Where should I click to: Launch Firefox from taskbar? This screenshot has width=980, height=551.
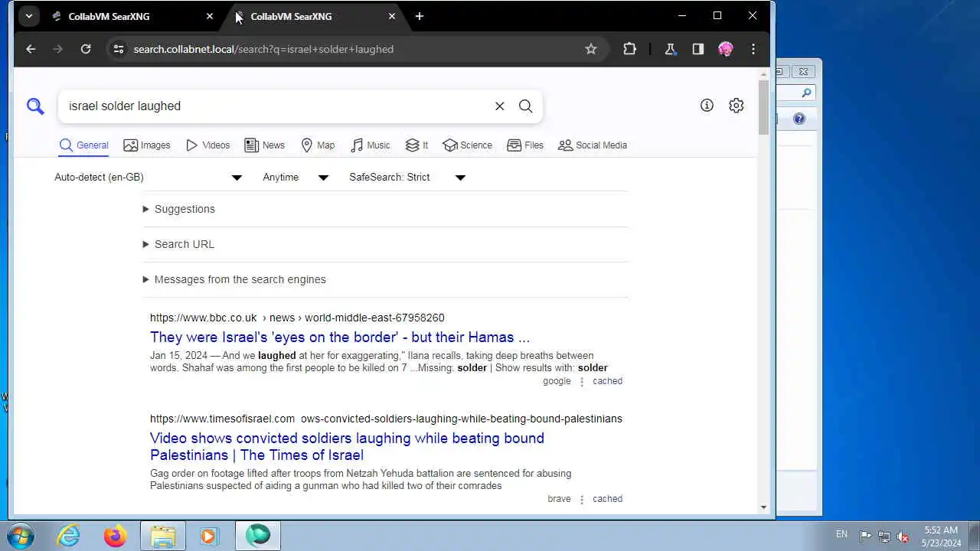tap(115, 536)
